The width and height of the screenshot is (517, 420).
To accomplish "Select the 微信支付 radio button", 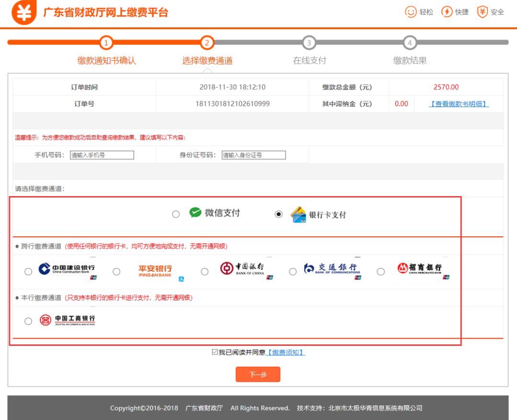I will pyautogui.click(x=176, y=214).
